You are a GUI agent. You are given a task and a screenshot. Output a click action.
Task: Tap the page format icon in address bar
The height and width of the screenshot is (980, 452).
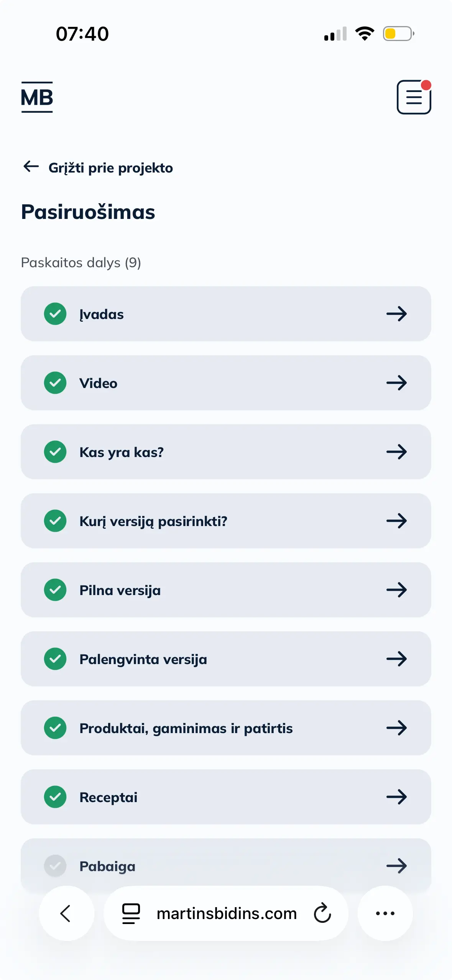(x=131, y=913)
